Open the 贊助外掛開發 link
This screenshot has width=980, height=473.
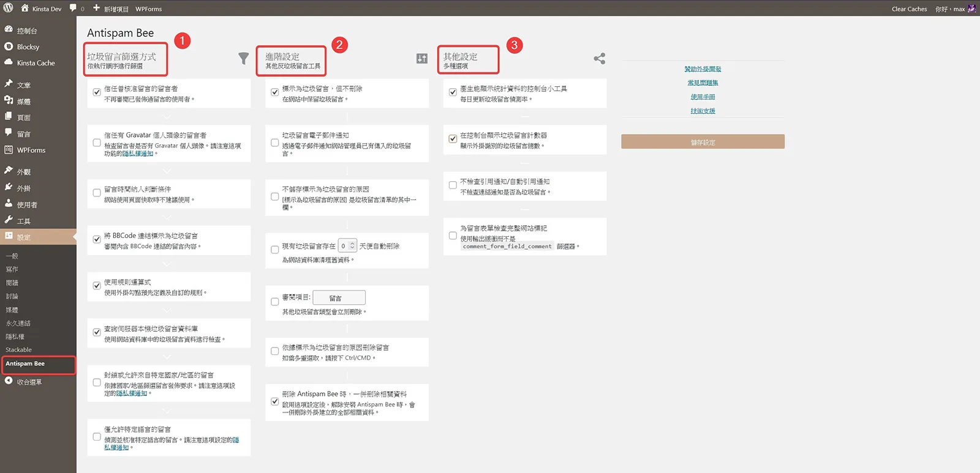[703, 69]
